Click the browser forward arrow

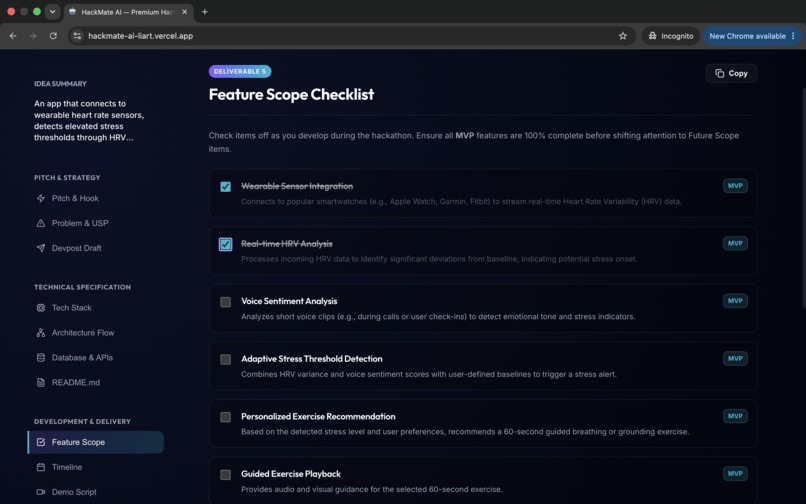pyautogui.click(x=33, y=36)
